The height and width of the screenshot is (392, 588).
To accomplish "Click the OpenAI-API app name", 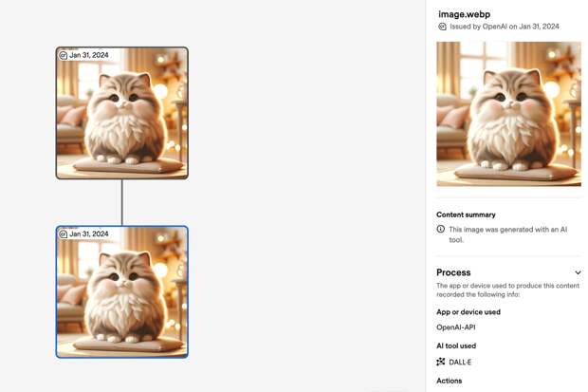I will pyautogui.click(x=455, y=327).
